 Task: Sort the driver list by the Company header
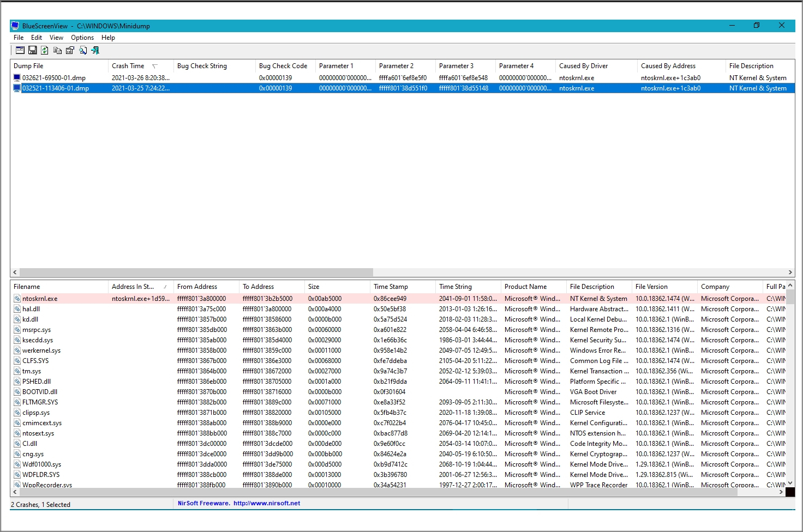(730, 287)
